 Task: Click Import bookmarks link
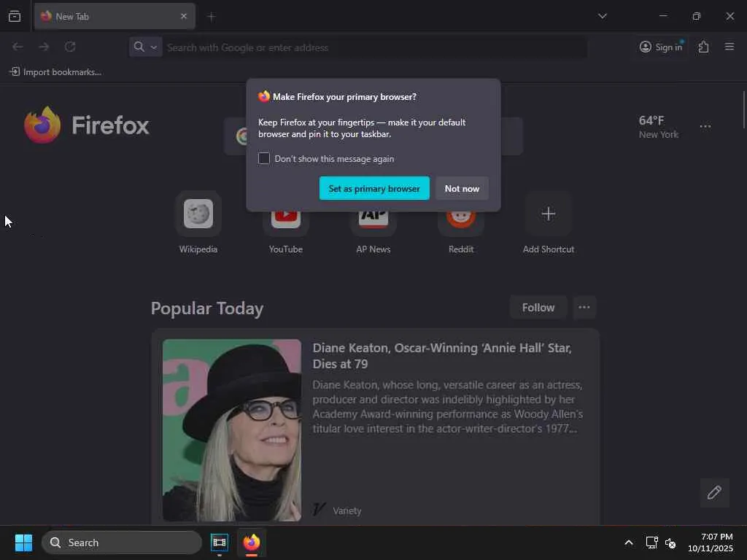click(55, 72)
